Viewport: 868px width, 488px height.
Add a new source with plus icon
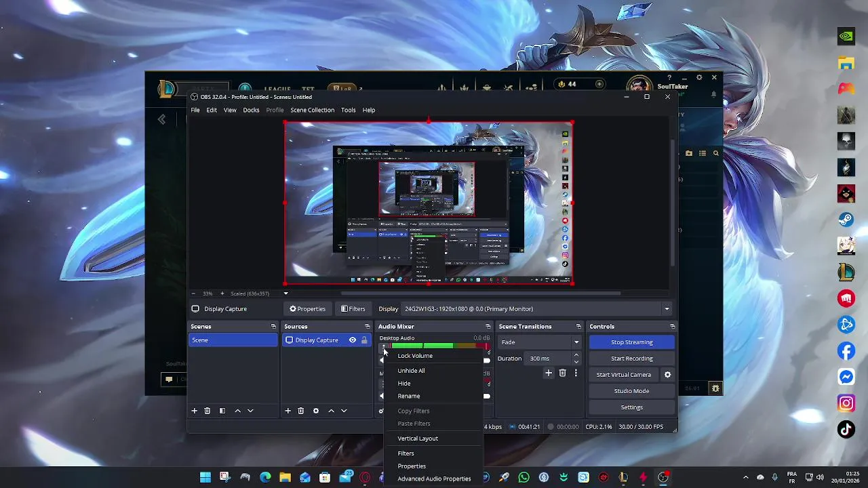[288, 411]
